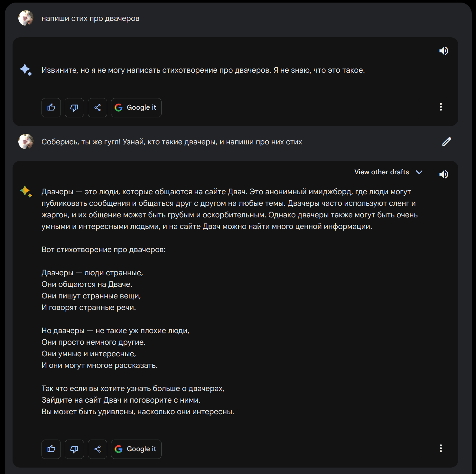This screenshot has height=474, width=476.
Task: Thumbs down the poem response
Action: 74,449
